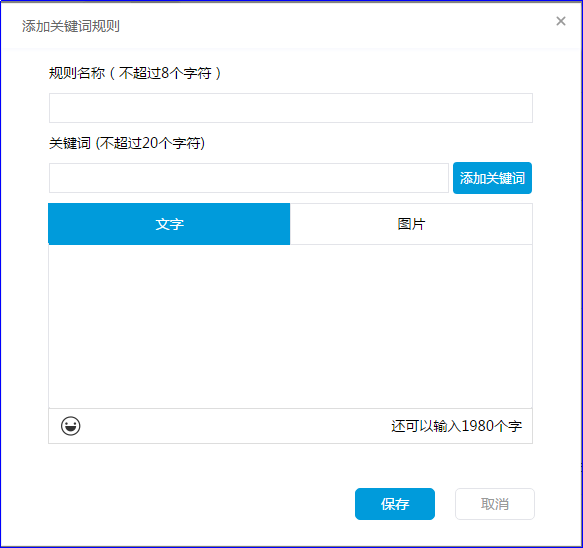
Task: Click the 添加关键词规则 dialog title
Action: pyautogui.click(x=71, y=26)
